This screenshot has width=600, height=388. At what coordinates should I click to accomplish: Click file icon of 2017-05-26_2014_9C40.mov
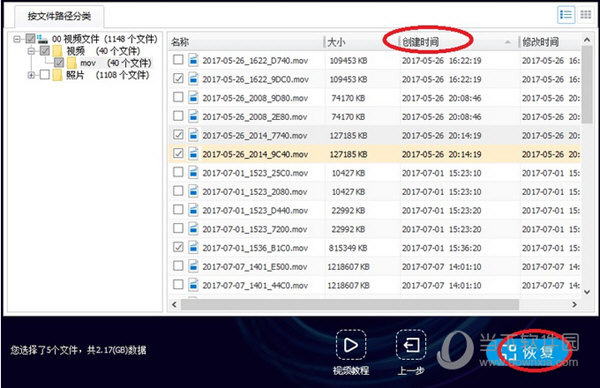pos(194,154)
